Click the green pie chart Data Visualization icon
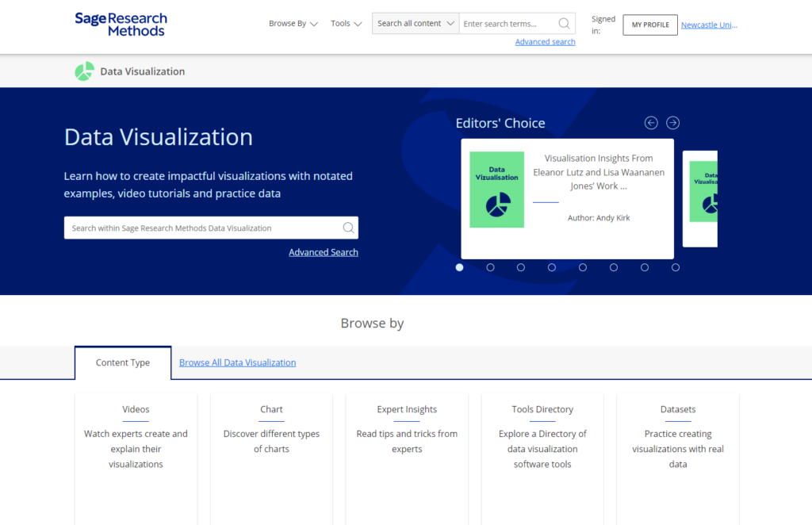 [84, 71]
